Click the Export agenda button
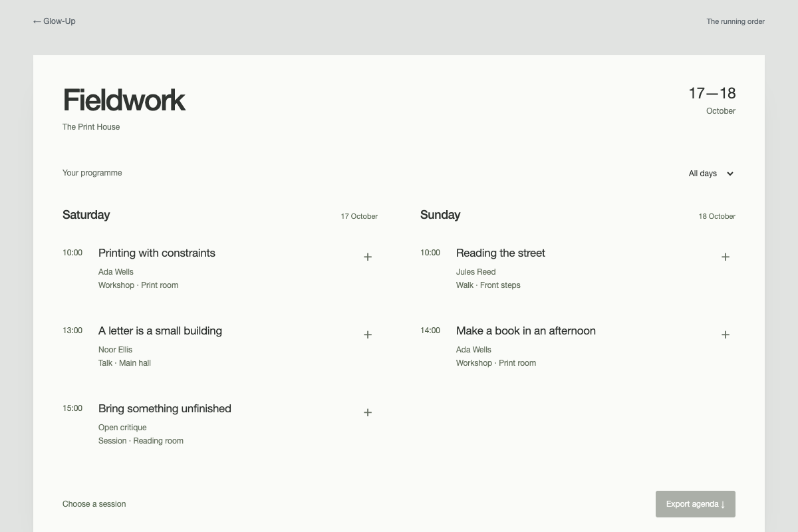The image size is (798, 532). pyautogui.click(x=696, y=504)
